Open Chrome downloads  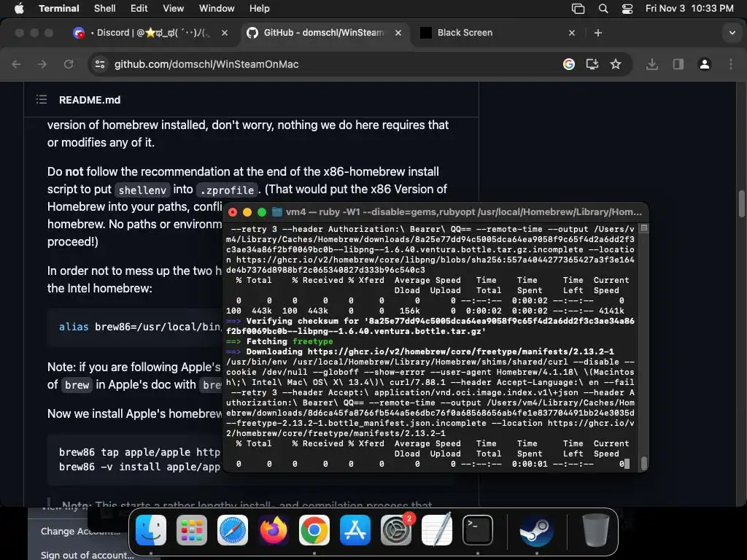click(x=652, y=64)
